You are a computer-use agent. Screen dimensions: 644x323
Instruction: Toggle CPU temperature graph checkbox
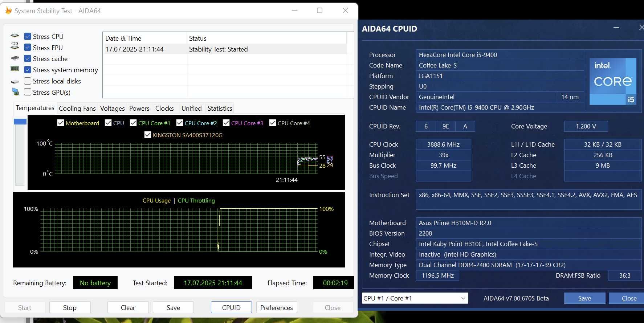pyautogui.click(x=108, y=123)
